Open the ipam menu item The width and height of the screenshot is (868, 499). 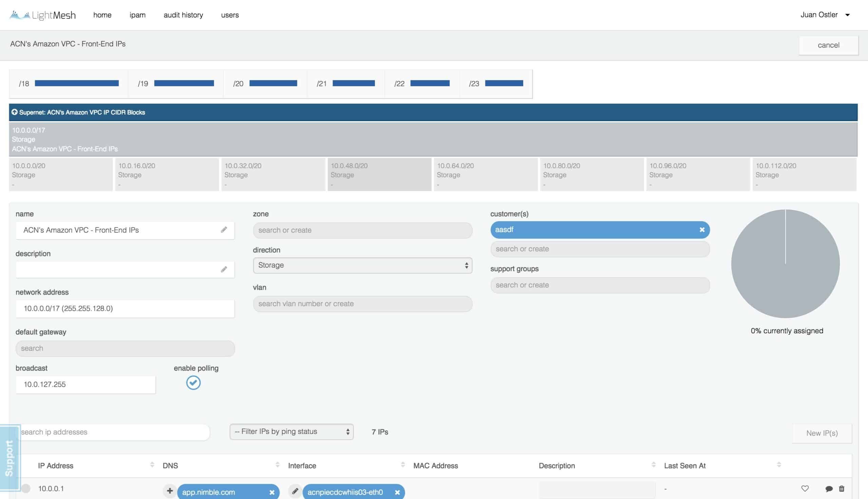click(x=137, y=15)
